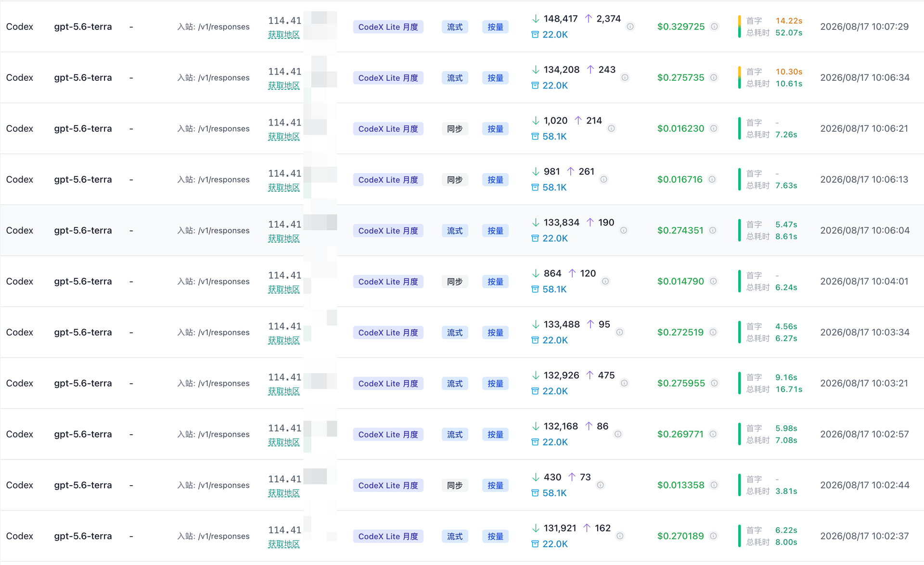Screen dimensions: 924x565
Task: Click 按量 tag in 10:06:04 row
Action: 495,231
